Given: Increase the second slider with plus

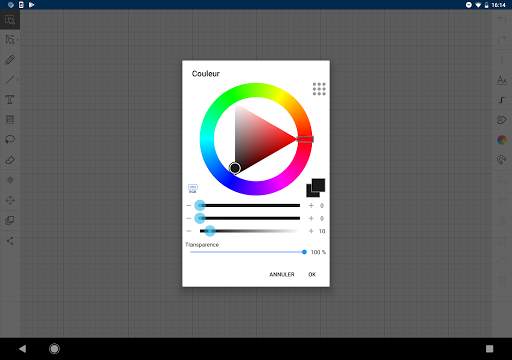Looking at the screenshot, I should click(311, 218).
